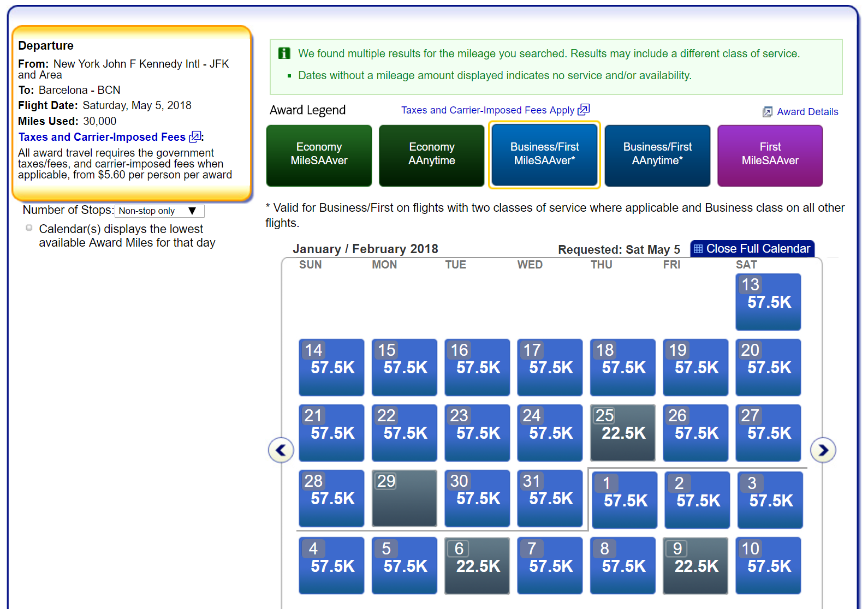Click the green information icon in notice
Screen dimensions: 868x609
tap(284, 53)
